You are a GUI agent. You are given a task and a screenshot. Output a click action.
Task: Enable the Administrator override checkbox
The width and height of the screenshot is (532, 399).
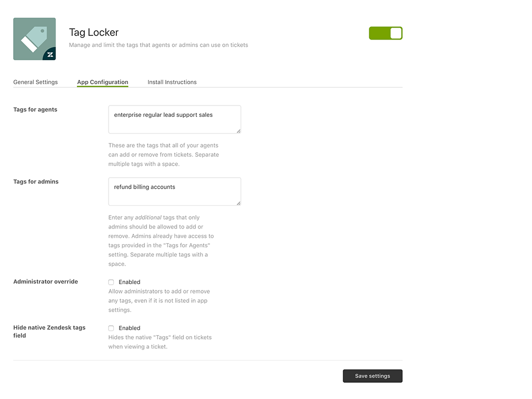111,282
